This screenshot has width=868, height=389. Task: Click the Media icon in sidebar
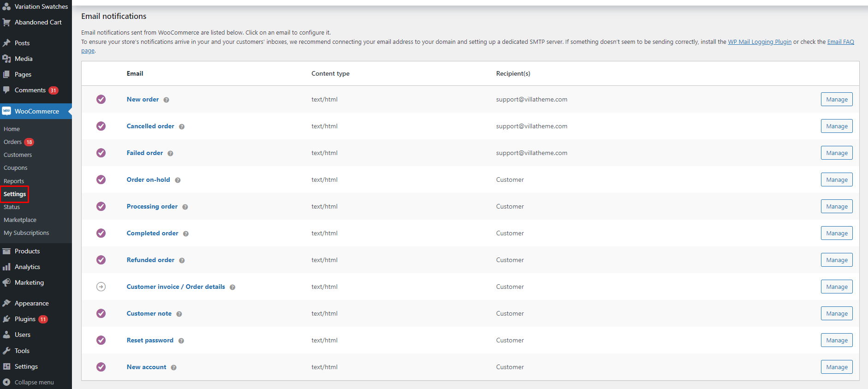click(6, 59)
